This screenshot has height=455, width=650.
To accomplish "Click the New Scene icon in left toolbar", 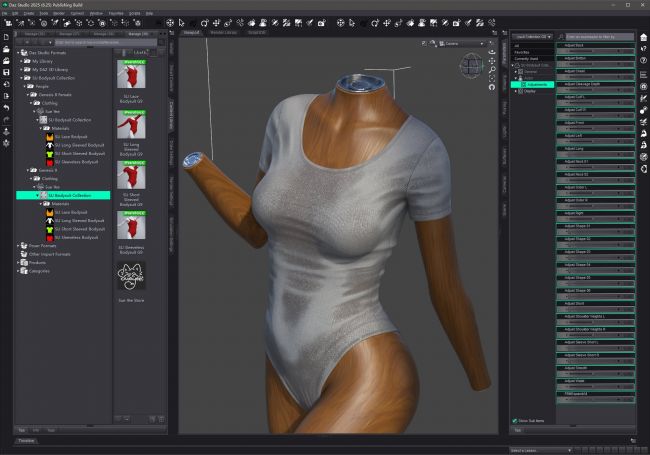I will (x=6, y=37).
